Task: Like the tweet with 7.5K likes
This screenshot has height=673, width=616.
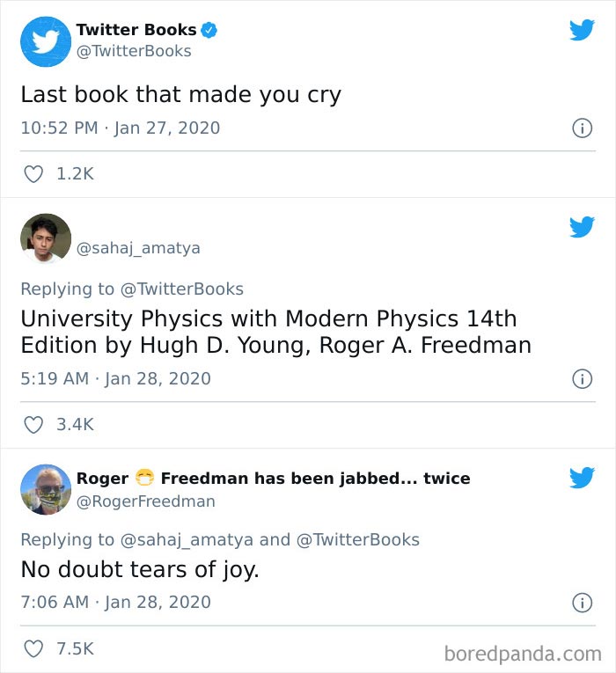Action: point(33,649)
